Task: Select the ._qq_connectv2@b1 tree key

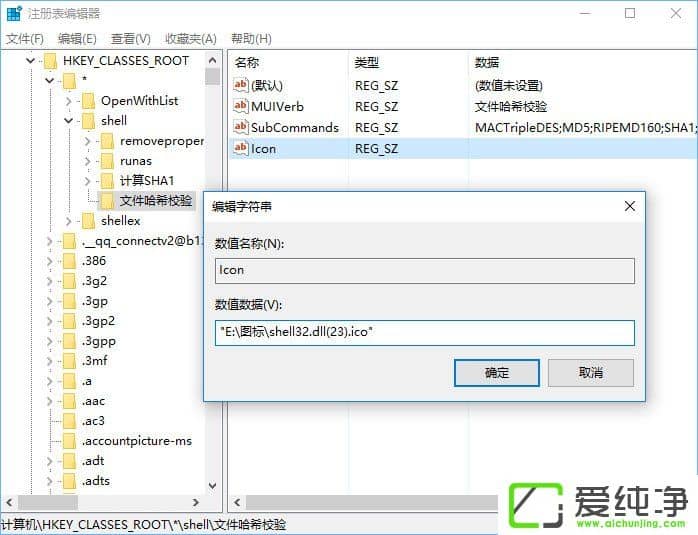Action: 141,241
